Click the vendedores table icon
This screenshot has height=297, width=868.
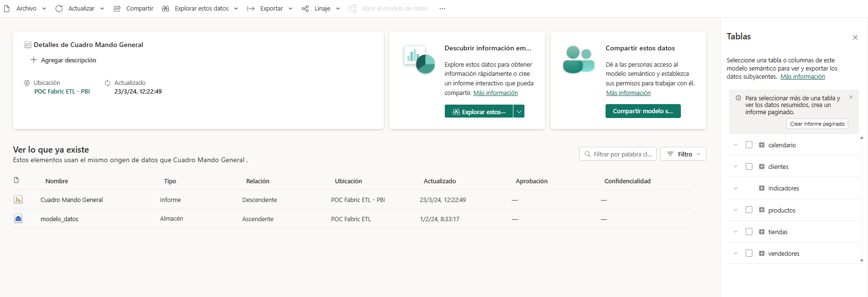761,253
